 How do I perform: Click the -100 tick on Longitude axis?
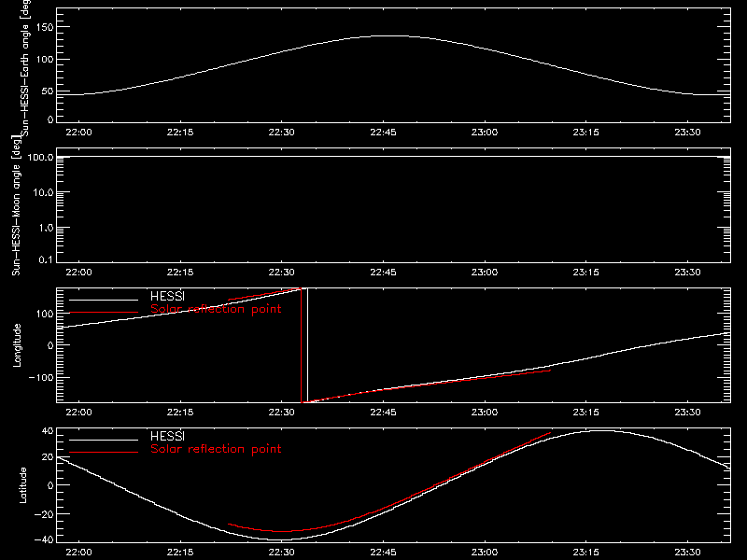(41, 377)
